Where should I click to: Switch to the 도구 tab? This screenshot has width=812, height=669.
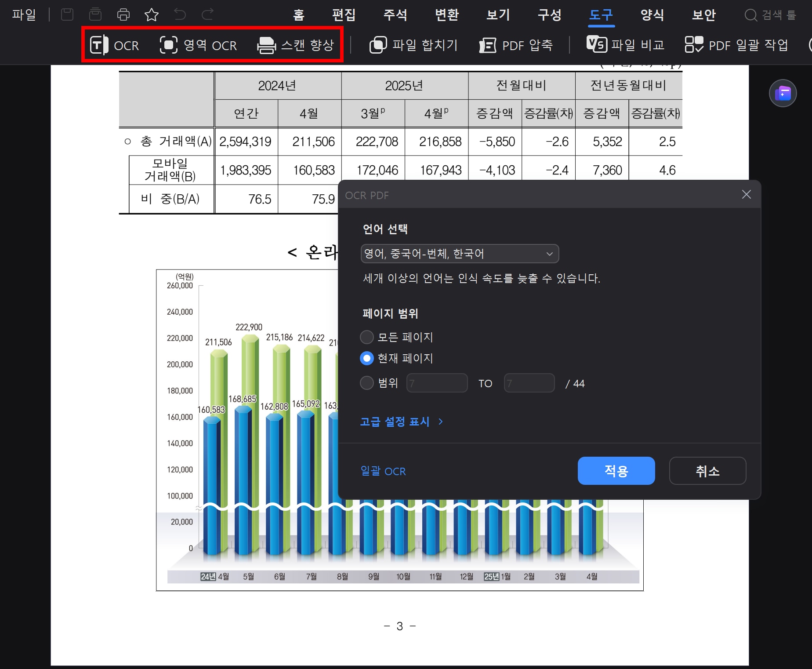(x=601, y=15)
